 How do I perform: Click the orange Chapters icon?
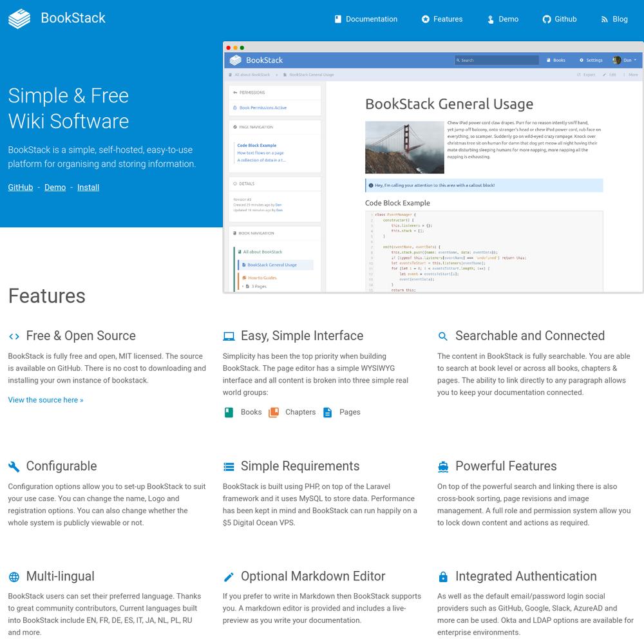[274, 412]
